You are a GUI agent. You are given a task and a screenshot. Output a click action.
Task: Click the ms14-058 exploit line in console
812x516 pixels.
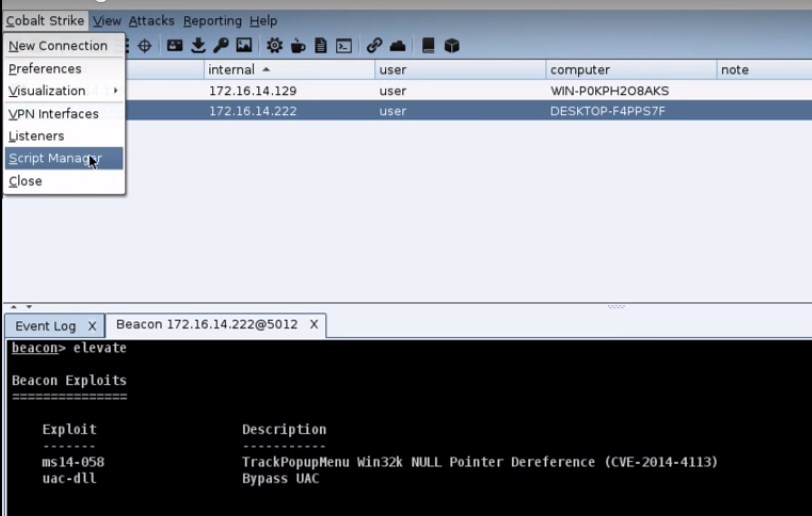380,462
